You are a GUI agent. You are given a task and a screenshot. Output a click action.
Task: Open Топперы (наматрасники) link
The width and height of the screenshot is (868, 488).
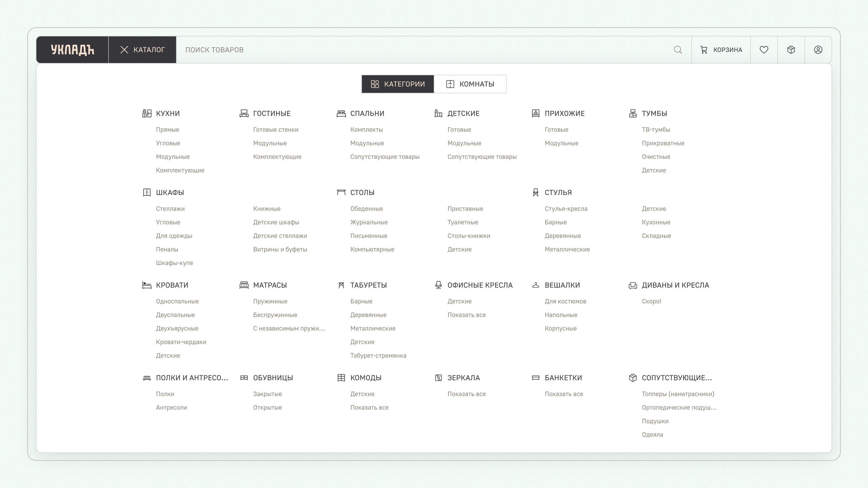[x=678, y=394]
